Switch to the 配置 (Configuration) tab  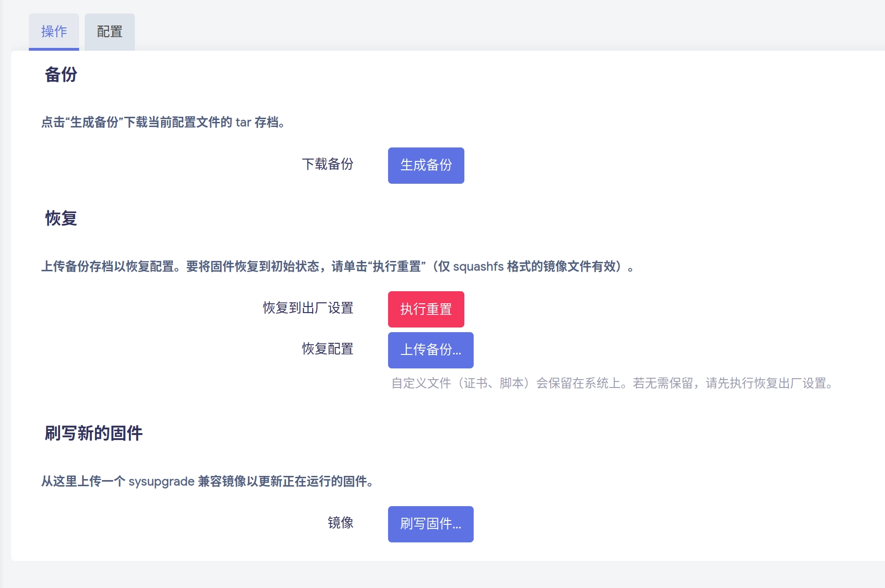tap(109, 32)
